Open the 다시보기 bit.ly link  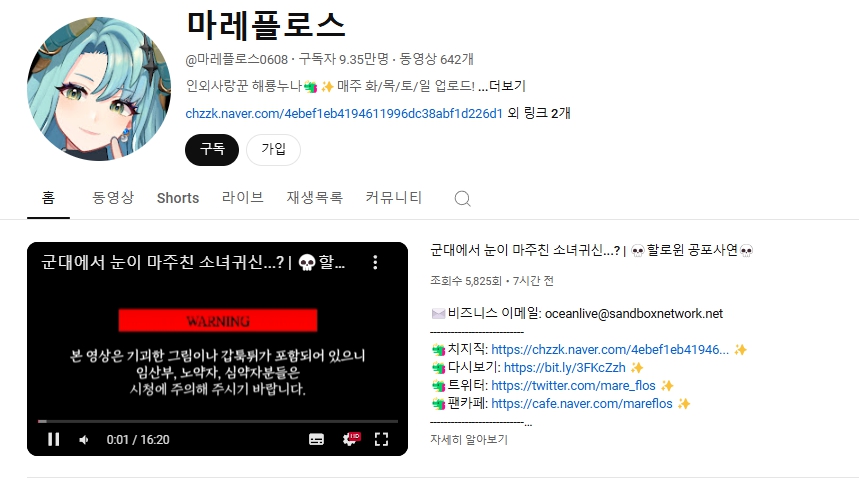[564, 367]
